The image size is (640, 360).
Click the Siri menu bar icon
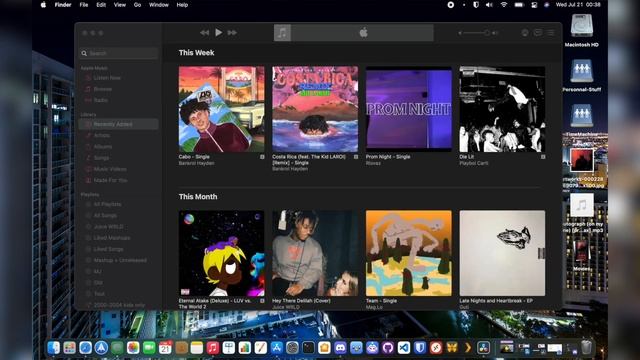point(547,5)
